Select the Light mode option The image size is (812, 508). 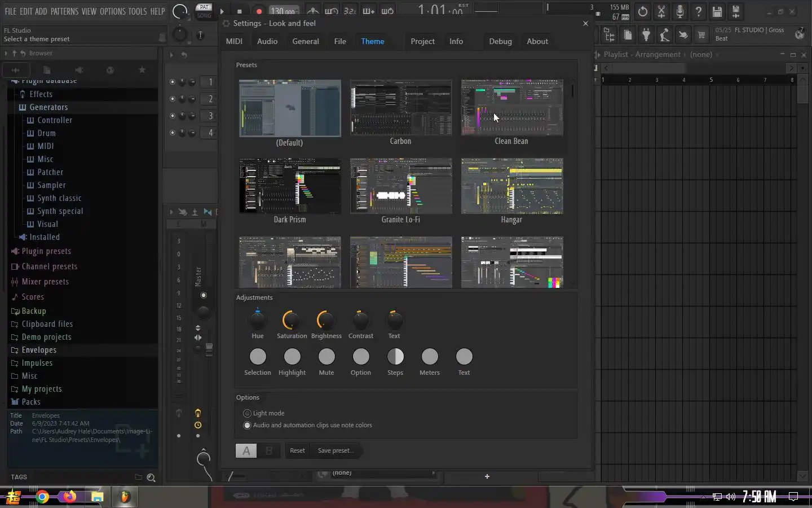tap(264, 413)
